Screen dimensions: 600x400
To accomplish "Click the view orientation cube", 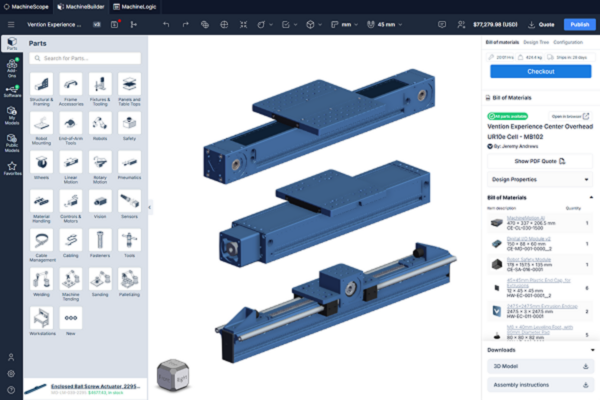I will tap(173, 373).
